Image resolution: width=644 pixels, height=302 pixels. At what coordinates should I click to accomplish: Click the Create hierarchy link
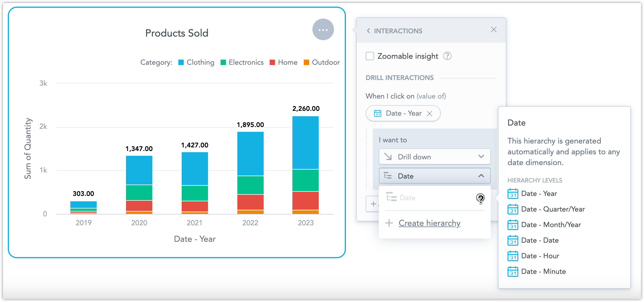pyautogui.click(x=429, y=223)
